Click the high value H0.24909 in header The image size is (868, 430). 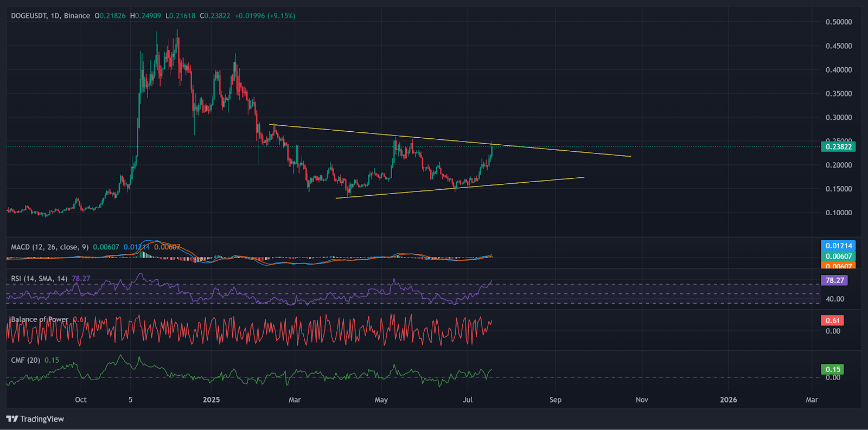click(145, 16)
